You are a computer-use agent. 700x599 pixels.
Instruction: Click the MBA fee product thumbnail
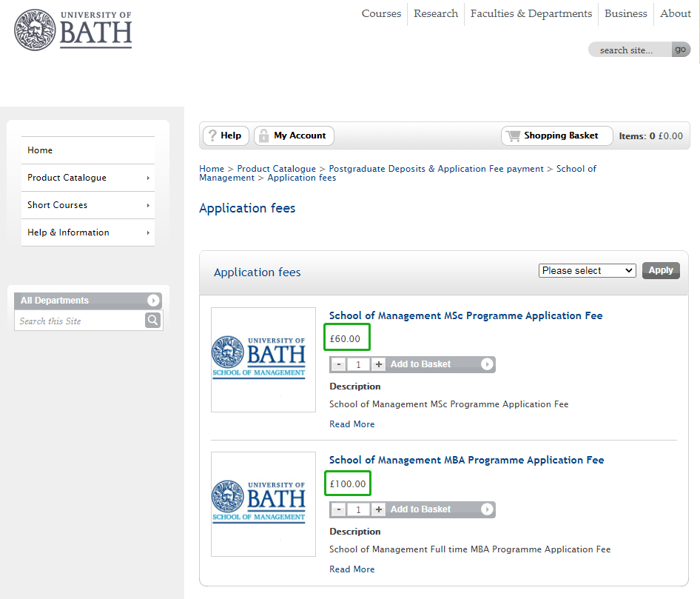[x=263, y=504]
